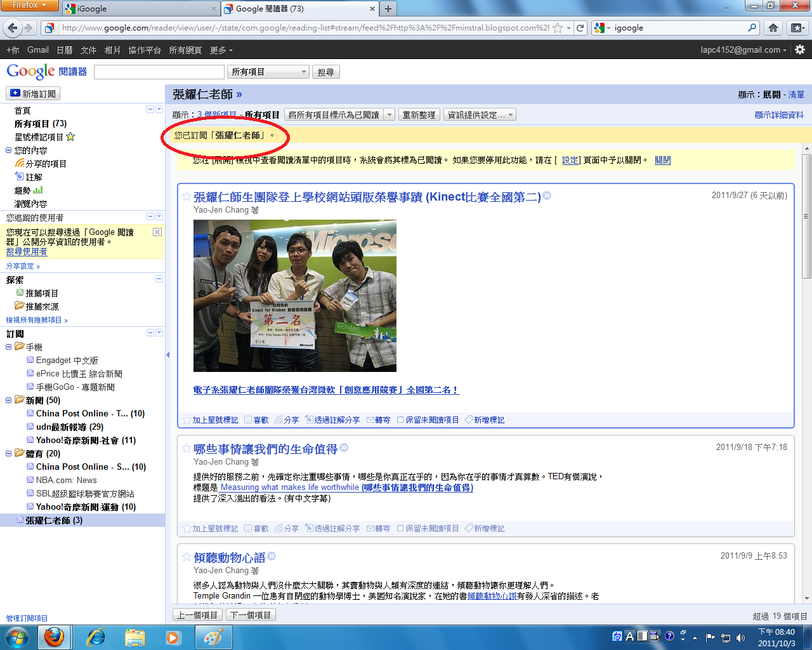Image resolution: width=812 pixels, height=650 pixels.
Task: Open 趨勢 trends chart item
Action: (29, 190)
